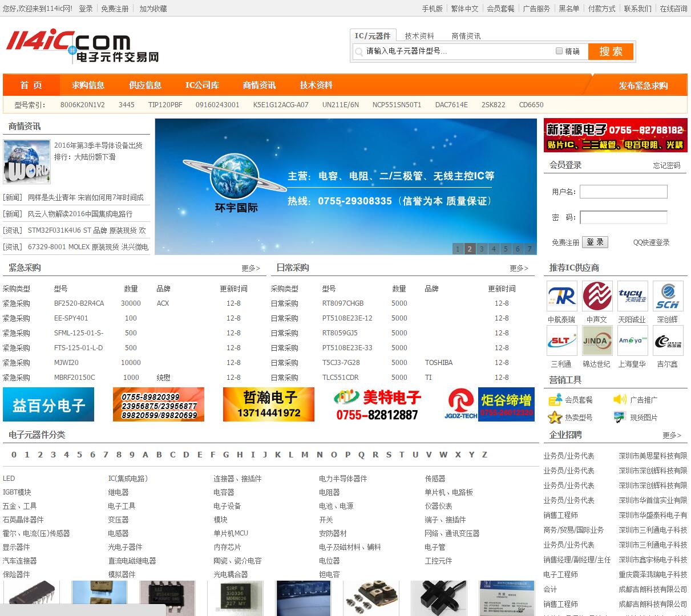The height and width of the screenshot is (616, 691).
Task: Click 加为收藏 in the top bar
Action: point(153,9)
